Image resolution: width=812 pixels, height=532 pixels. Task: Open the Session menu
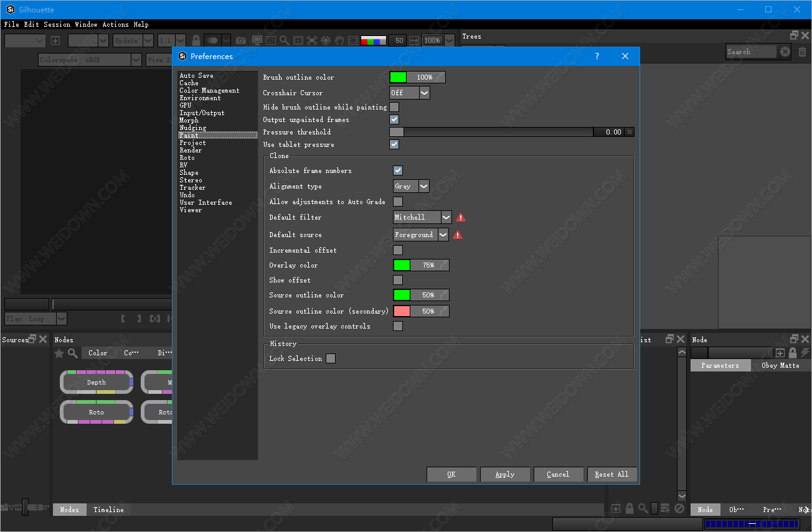click(x=57, y=24)
